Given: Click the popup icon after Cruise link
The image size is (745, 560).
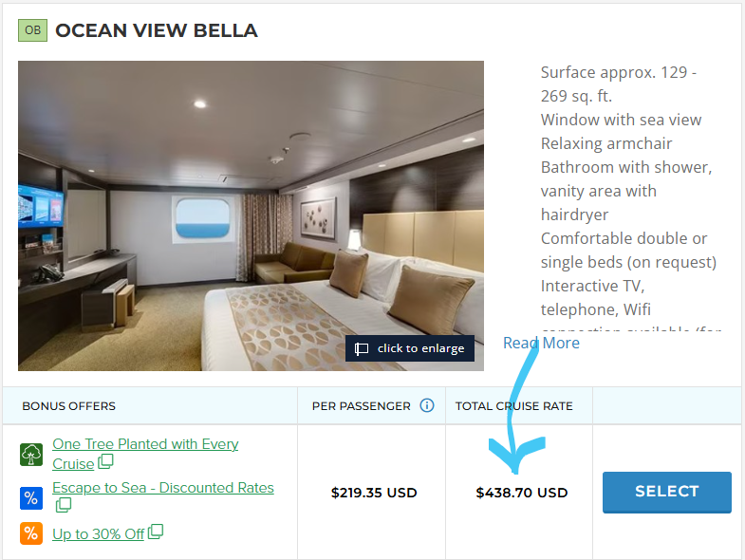Looking at the screenshot, I should (105, 461).
